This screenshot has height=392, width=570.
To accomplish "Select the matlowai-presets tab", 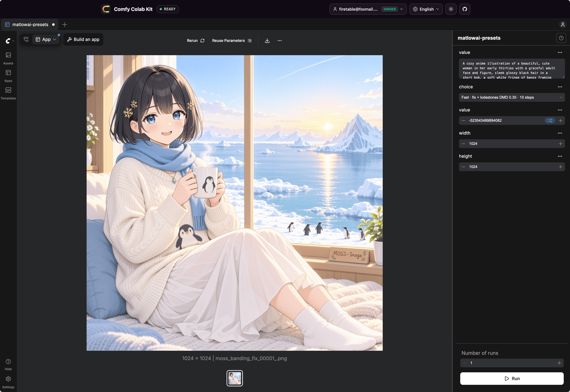I will (x=30, y=25).
